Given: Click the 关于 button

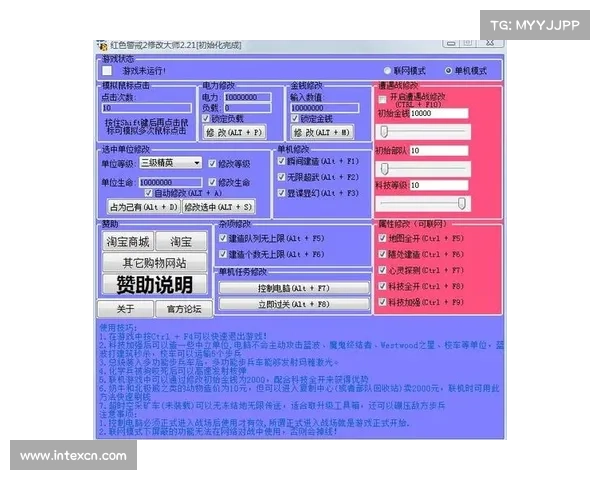Looking at the screenshot, I should [126, 309].
